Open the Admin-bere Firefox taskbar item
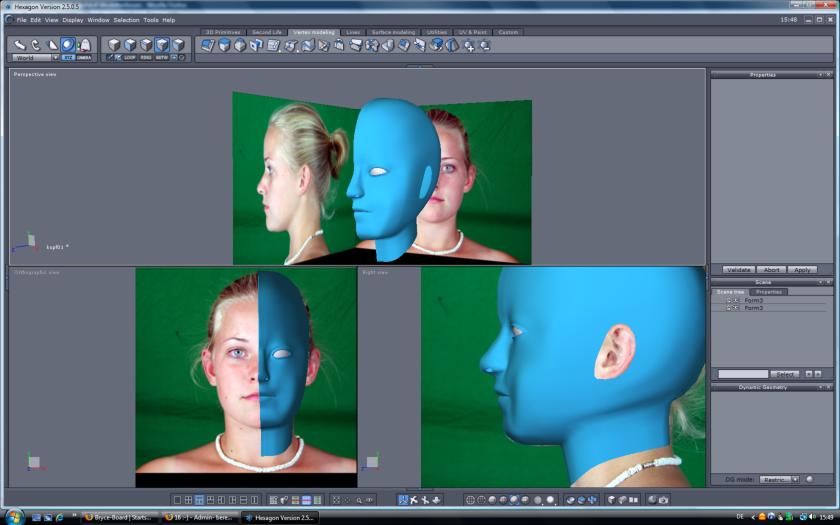 pos(199,518)
